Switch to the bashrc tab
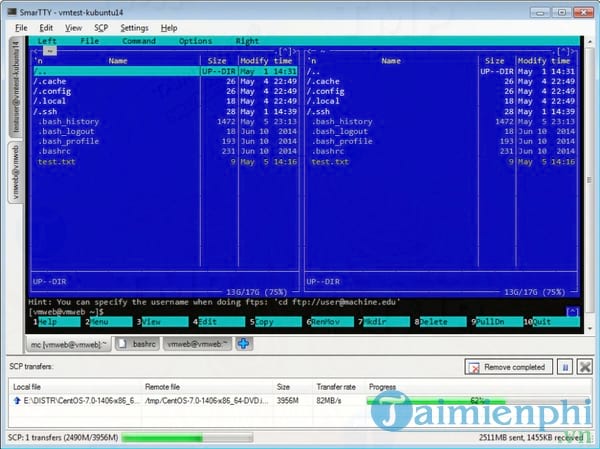The height and width of the screenshot is (449, 600). 137,343
